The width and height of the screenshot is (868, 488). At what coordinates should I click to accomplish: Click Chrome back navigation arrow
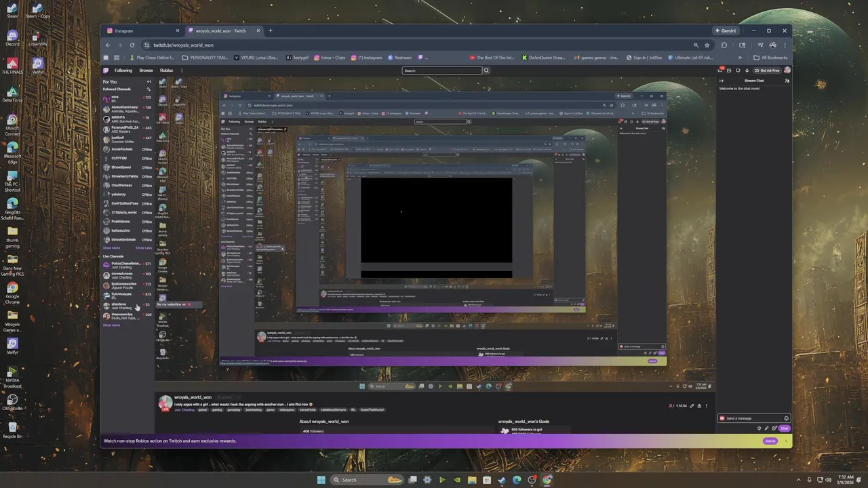click(x=108, y=45)
